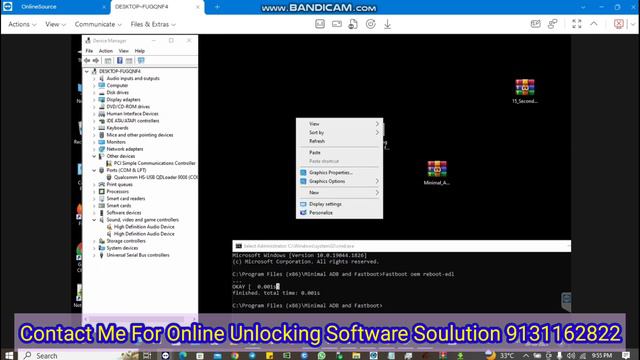Image resolution: width=640 pixels, height=360 pixels.
Task: Select Qualcomm HS-USB QDLoader 9008 device
Action: 155,178
